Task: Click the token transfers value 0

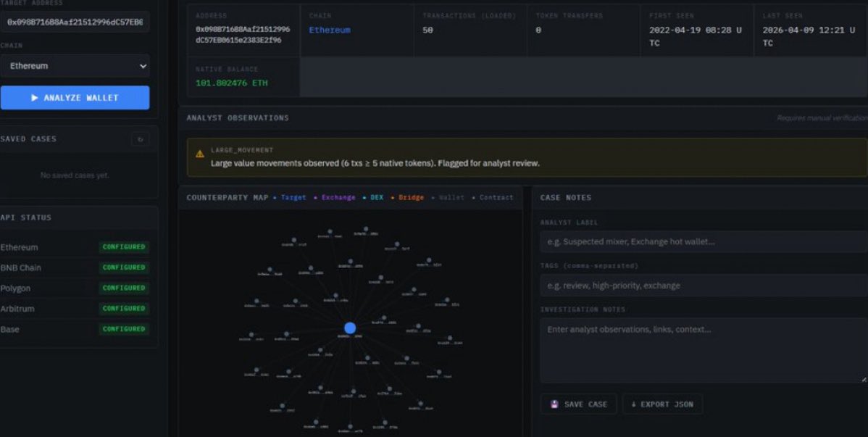Action: (x=538, y=30)
